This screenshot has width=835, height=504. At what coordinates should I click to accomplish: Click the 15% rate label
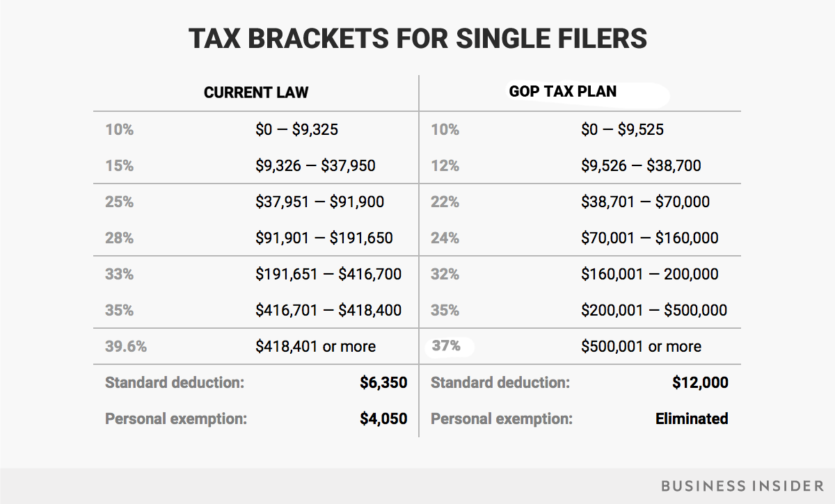(119, 165)
